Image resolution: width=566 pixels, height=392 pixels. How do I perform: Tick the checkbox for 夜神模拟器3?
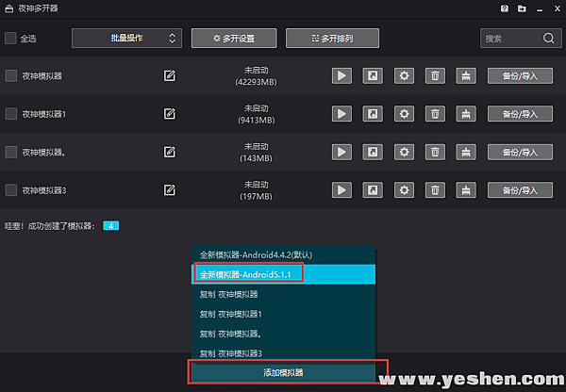tap(10, 190)
